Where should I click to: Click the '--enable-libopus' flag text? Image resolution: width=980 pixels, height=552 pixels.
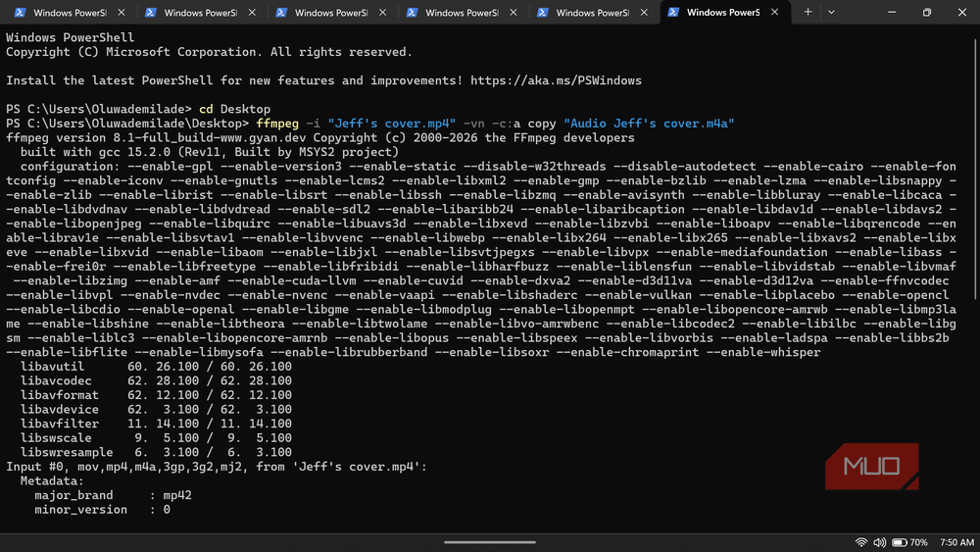[x=392, y=337]
